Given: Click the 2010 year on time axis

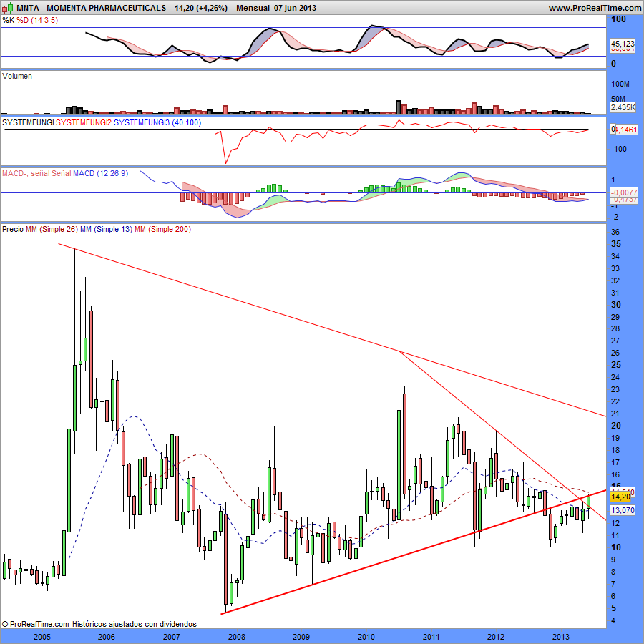Looking at the screenshot, I should coord(366,637).
